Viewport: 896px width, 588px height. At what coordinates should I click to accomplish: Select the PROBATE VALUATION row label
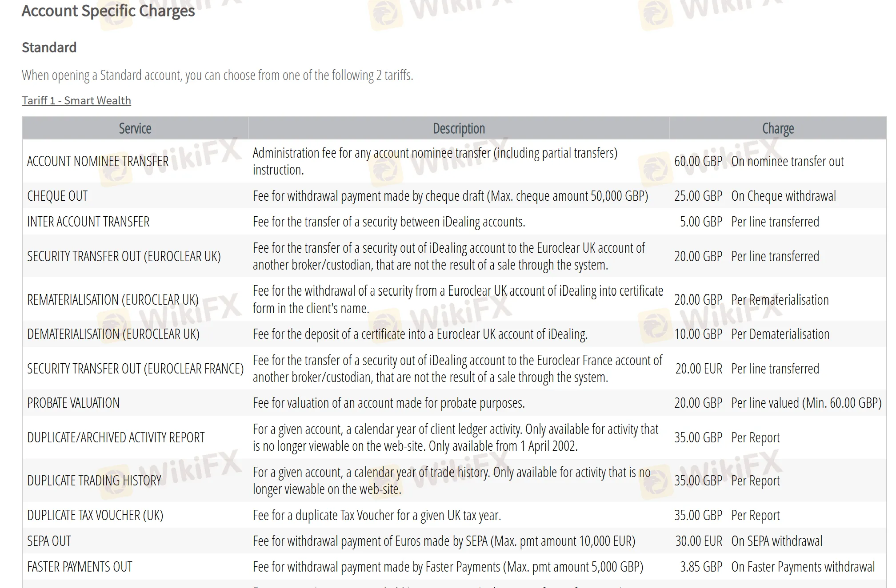[x=73, y=403]
